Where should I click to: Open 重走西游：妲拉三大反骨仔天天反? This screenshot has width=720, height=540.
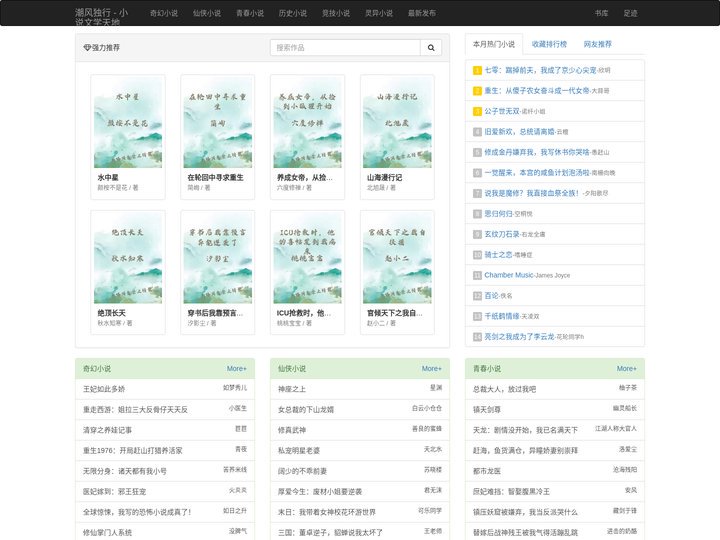(x=135, y=410)
